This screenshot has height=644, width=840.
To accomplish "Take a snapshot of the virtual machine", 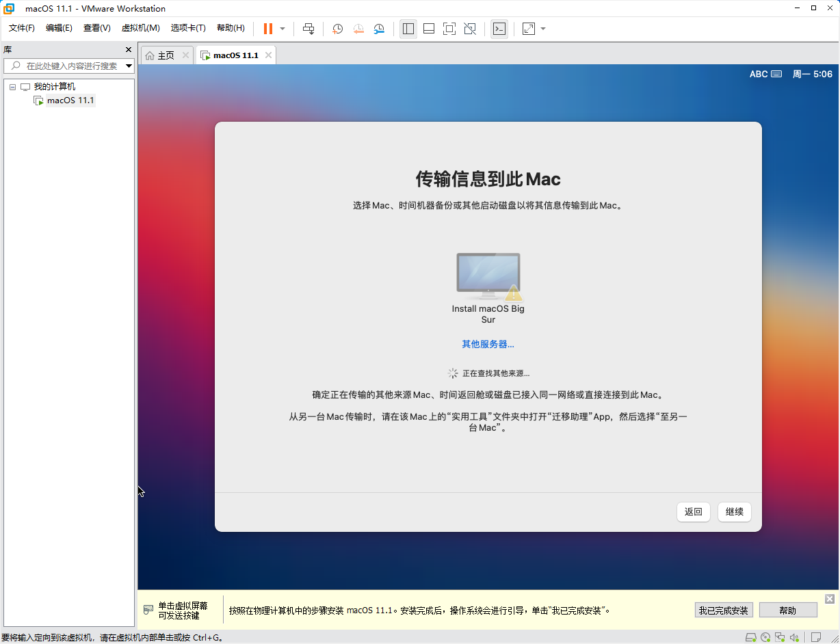I will click(337, 28).
